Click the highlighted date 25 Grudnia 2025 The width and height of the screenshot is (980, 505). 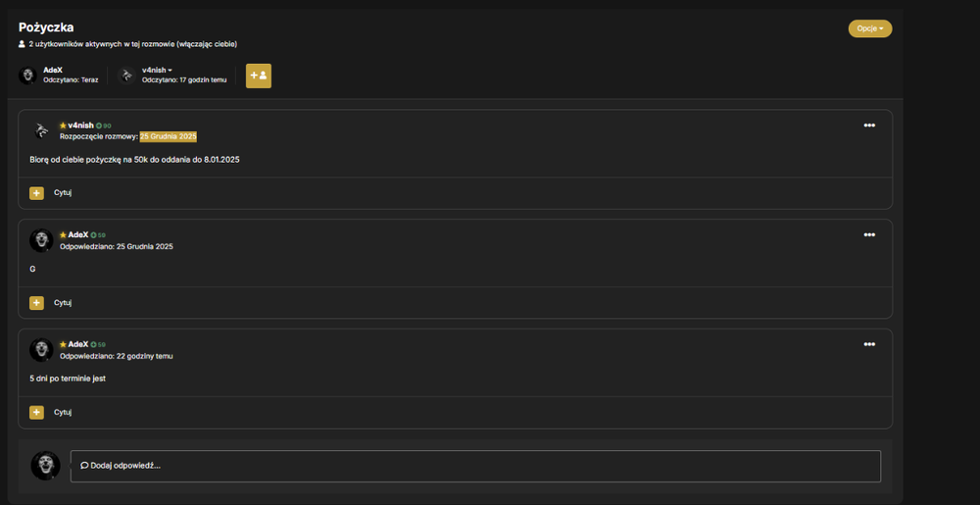coord(169,137)
